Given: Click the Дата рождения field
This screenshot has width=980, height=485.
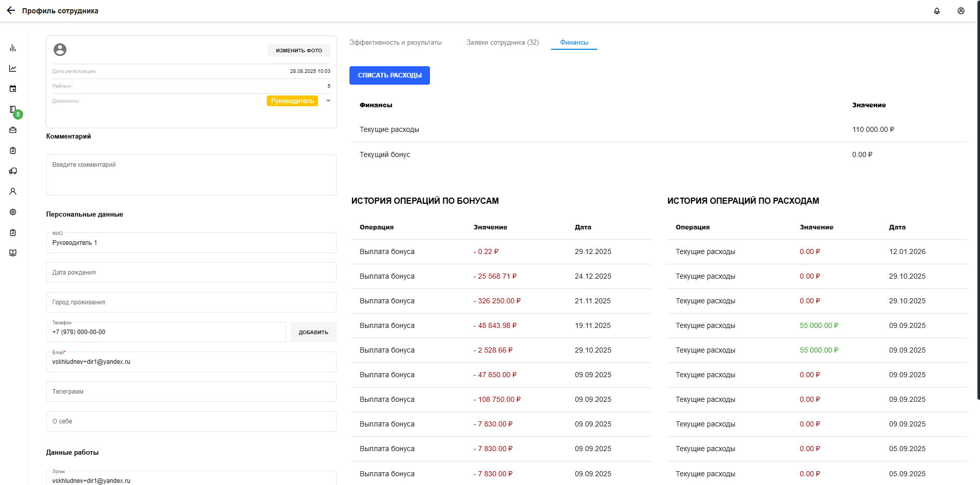Looking at the screenshot, I should point(191,273).
